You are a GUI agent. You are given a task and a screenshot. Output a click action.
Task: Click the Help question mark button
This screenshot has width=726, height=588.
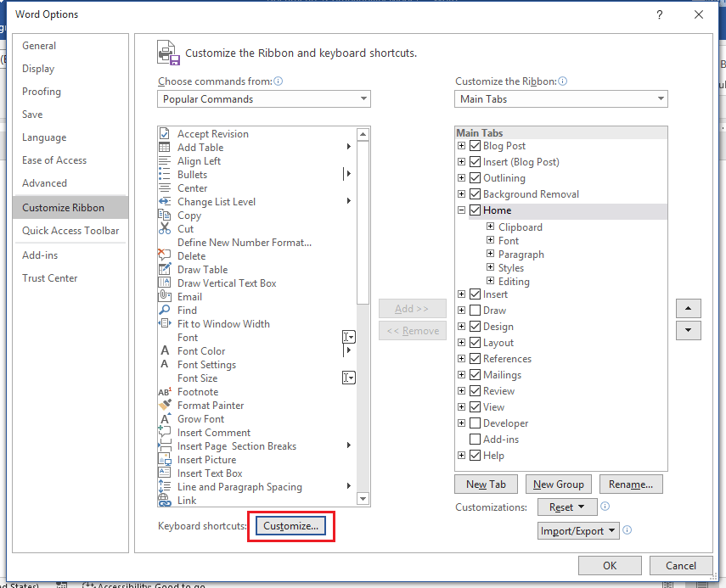coord(659,14)
